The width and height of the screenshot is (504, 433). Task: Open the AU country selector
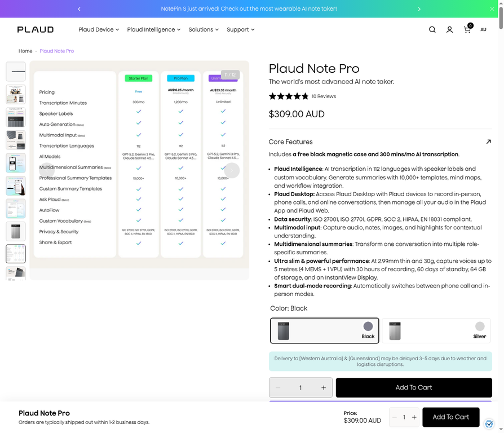coord(483,29)
